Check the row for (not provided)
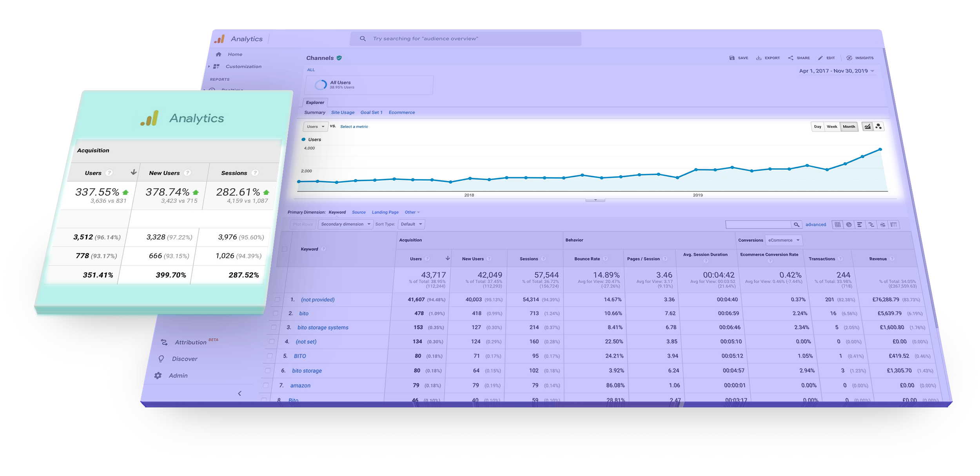This screenshot has width=980, height=476. point(278,300)
